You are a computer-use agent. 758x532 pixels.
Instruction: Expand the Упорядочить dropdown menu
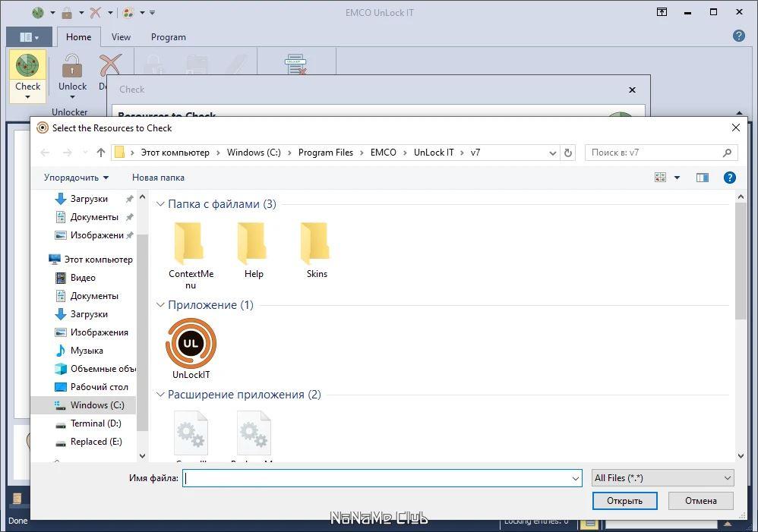point(76,178)
